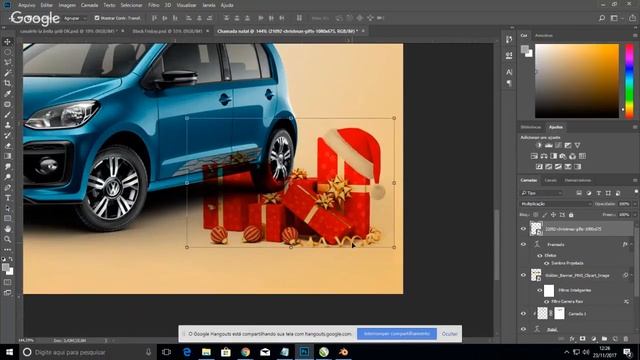Select the Eraser tool
The height and width of the screenshot is (360, 640).
coord(7,146)
